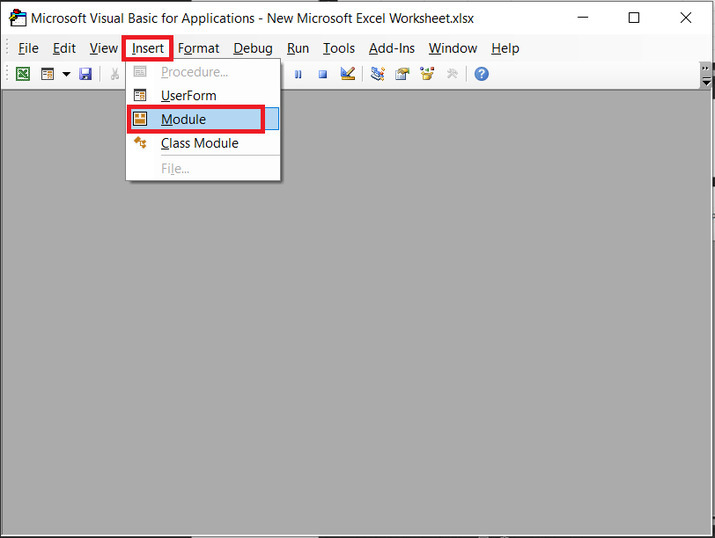Choose Procedure... from the Insert menu
This screenshot has width=715, height=538.
click(203, 72)
